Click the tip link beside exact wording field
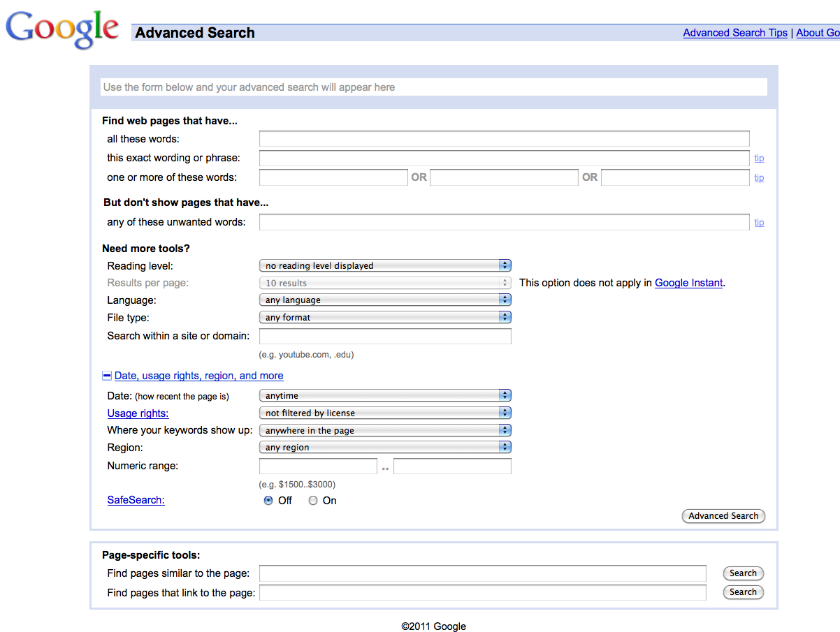The width and height of the screenshot is (840, 632). [759, 159]
